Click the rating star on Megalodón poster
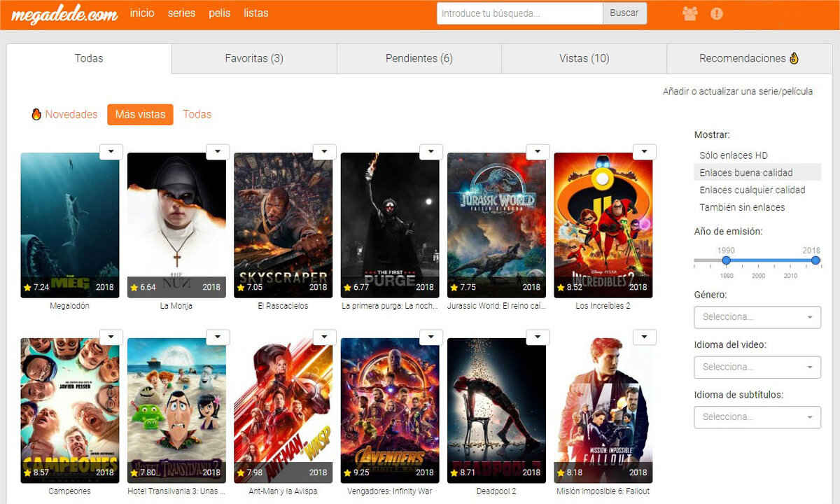Image resolution: width=840 pixels, height=504 pixels. tap(27, 287)
